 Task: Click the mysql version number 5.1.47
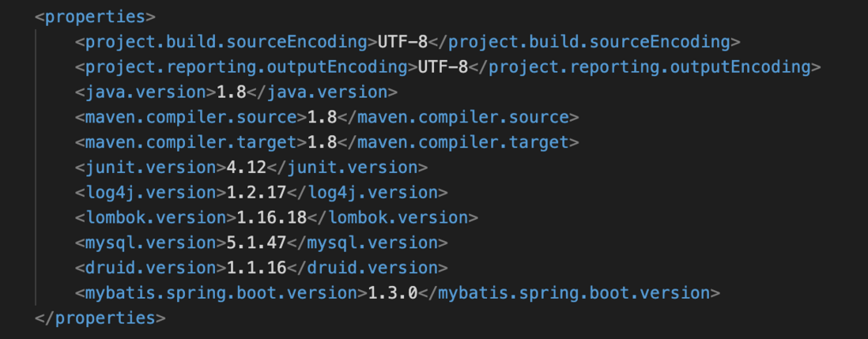point(256,243)
